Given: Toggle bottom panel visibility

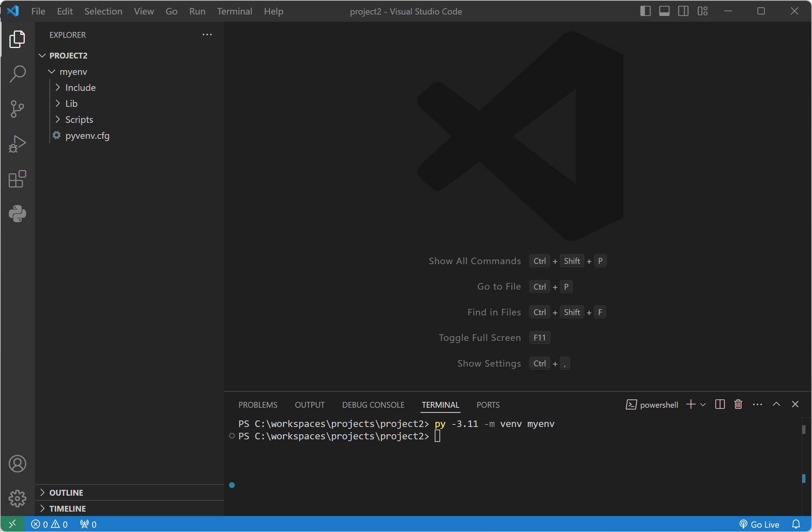Looking at the screenshot, I should (x=664, y=11).
